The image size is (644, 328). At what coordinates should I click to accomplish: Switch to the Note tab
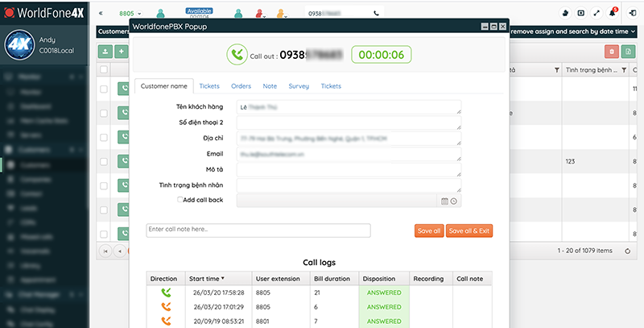(270, 86)
